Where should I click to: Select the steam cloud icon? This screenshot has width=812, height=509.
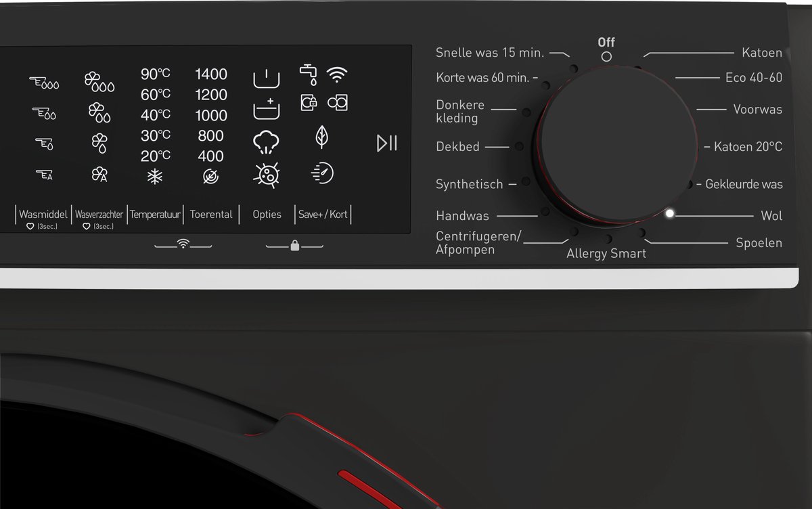point(266,142)
